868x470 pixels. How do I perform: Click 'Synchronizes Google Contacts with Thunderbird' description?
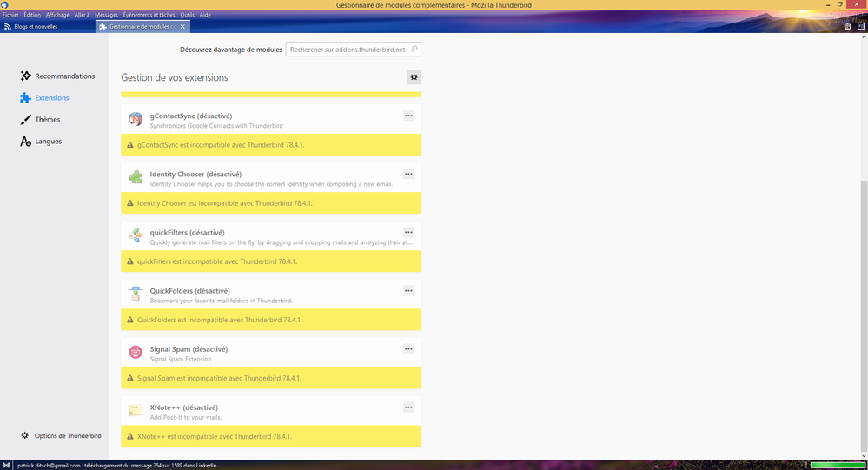click(x=216, y=126)
